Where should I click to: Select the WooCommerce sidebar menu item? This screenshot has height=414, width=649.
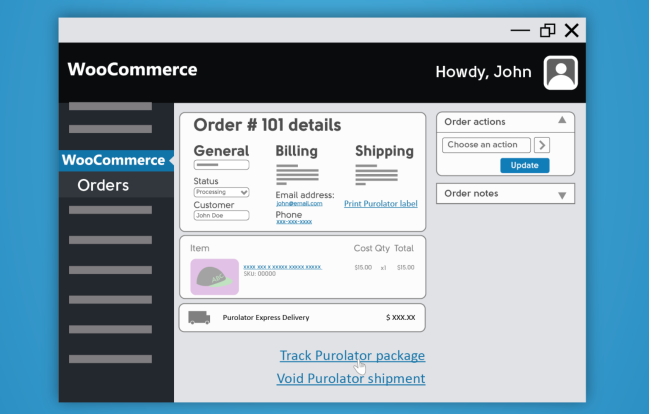point(116,160)
